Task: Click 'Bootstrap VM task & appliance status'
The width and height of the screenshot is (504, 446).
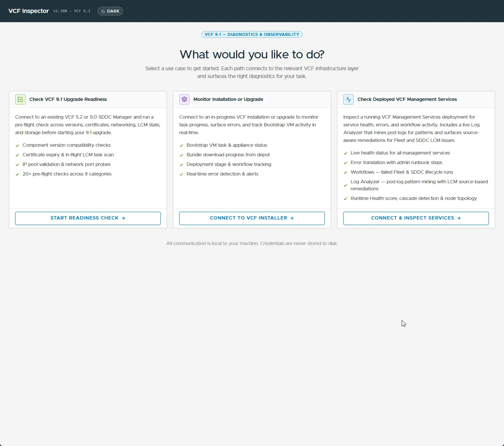Action: pyautogui.click(x=227, y=145)
